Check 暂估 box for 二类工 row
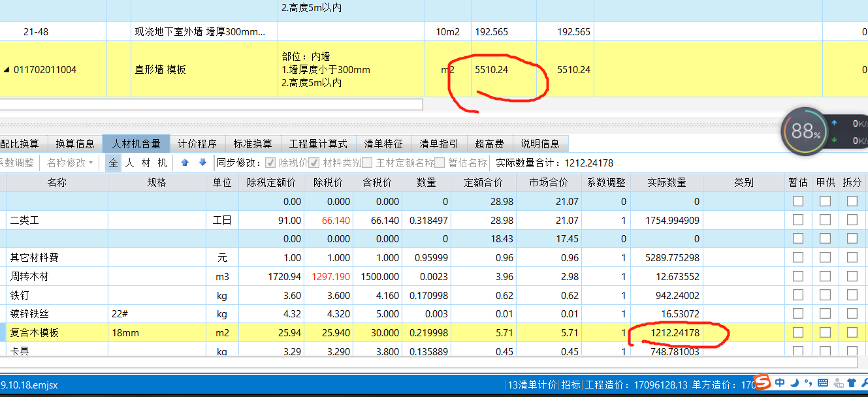868x397 pixels. [798, 220]
